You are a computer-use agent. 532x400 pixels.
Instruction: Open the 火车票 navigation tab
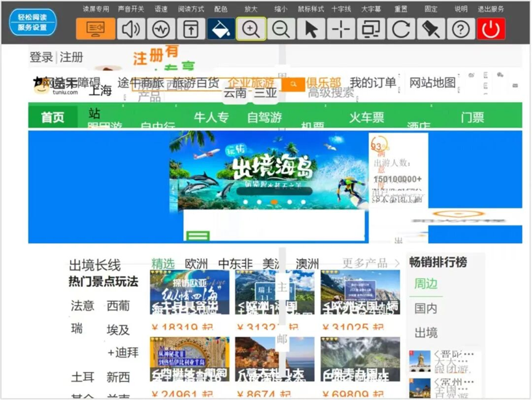click(x=367, y=117)
